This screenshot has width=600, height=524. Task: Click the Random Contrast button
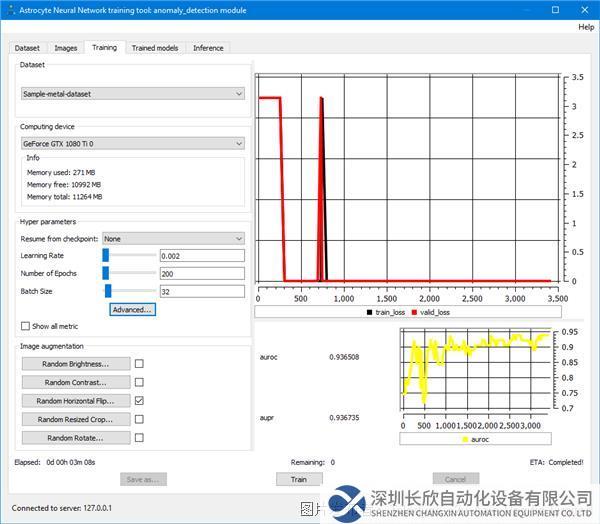pos(77,382)
